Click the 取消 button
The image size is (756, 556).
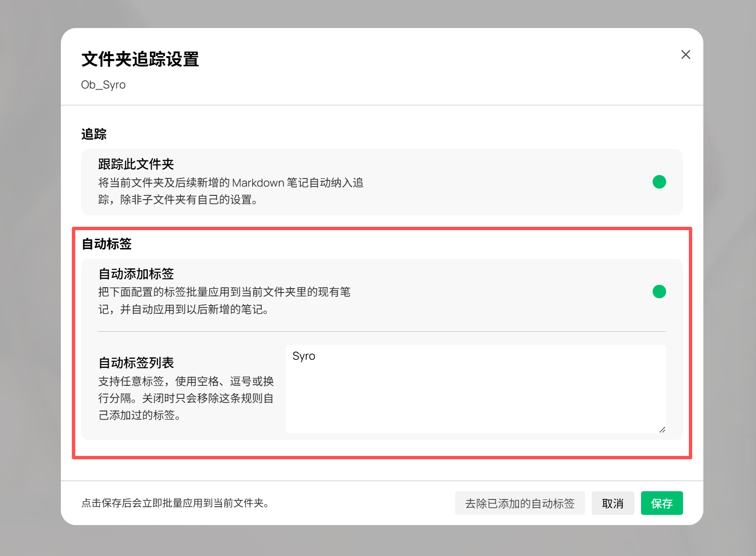point(613,503)
